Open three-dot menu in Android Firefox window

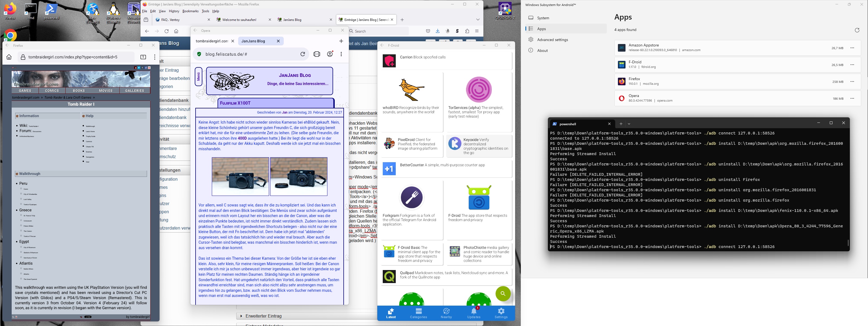pyautogui.click(x=155, y=57)
